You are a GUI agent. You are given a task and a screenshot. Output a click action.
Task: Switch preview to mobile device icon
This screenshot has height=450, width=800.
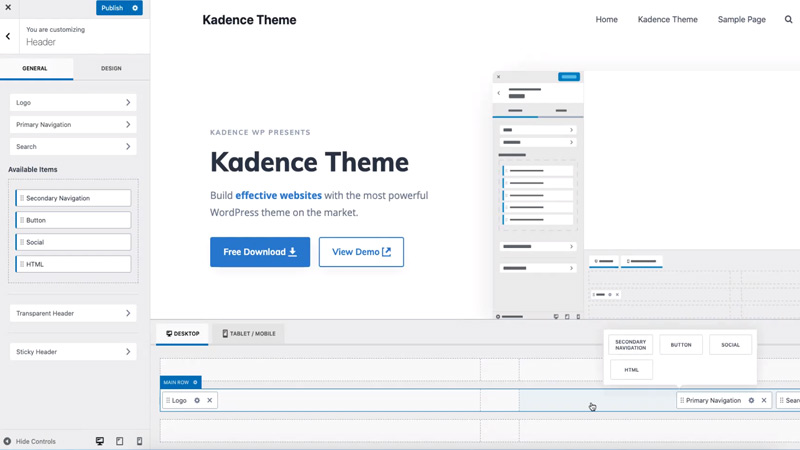[139, 441]
